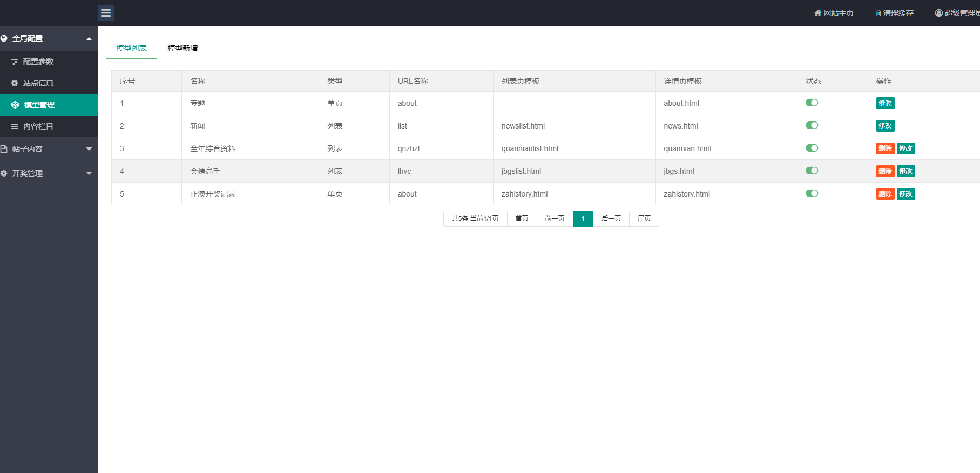
Task: Click the user avatar icon for 超级管理员
Action: coord(939,13)
